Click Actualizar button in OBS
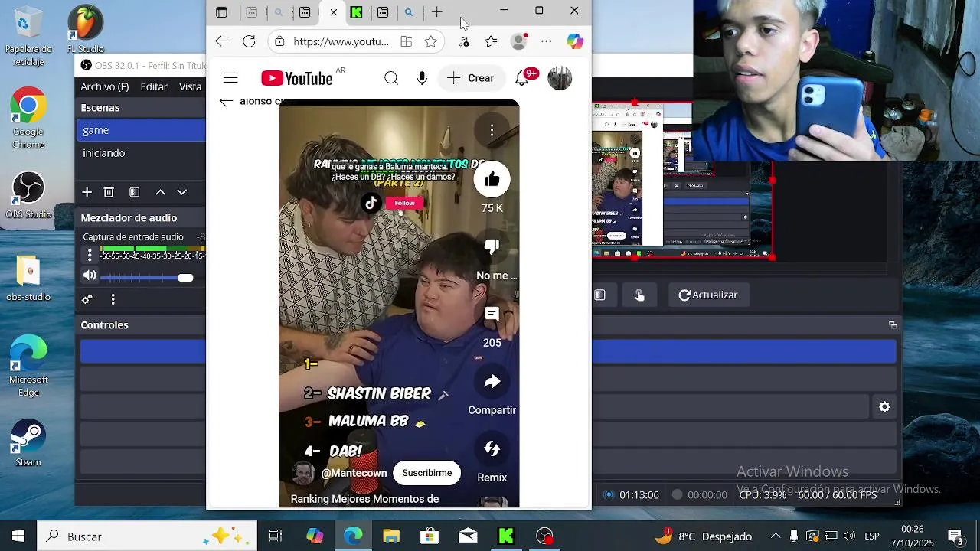This screenshot has height=551, width=980. click(x=708, y=295)
